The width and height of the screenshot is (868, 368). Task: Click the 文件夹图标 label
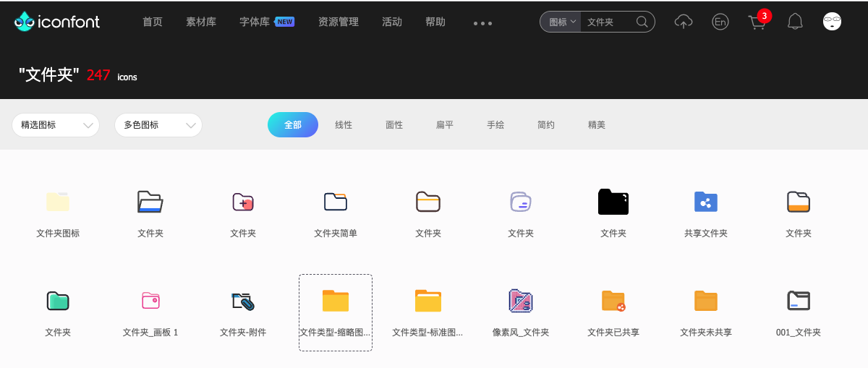click(x=58, y=234)
